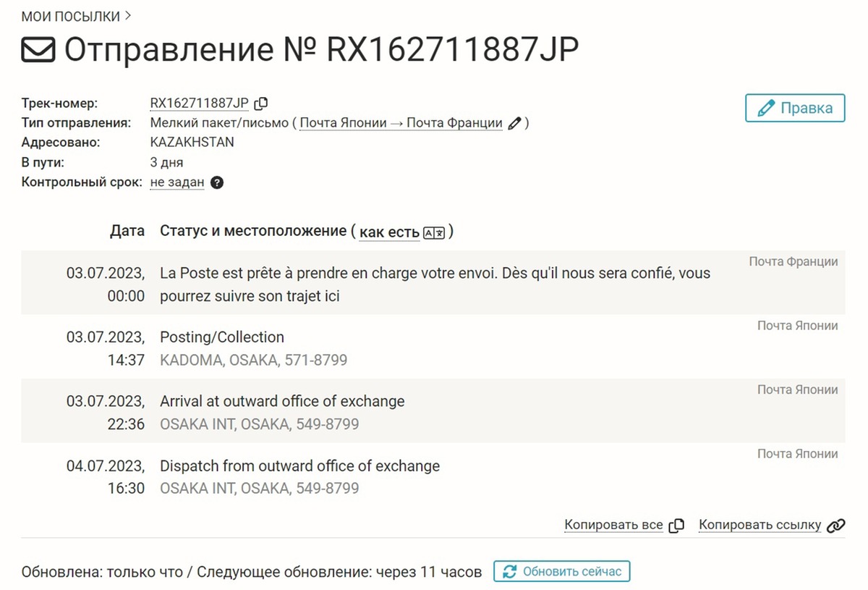Copy the tracking number with the copy icon
Image resolution: width=868 pixels, height=590 pixels.
262,104
